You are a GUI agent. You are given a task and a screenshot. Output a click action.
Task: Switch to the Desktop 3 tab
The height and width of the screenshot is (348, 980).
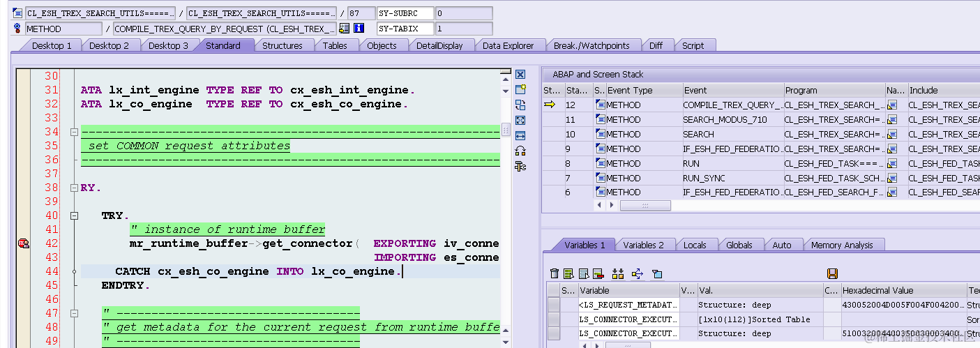click(x=167, y=45)
